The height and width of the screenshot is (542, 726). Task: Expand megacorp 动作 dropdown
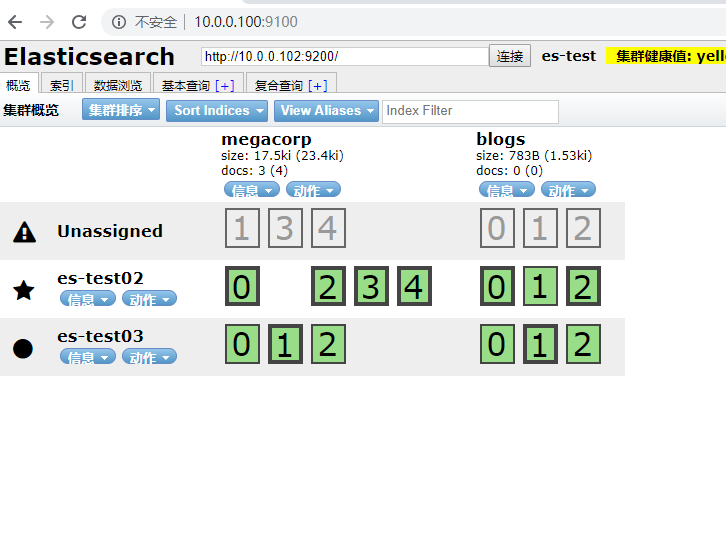pyautogui.click(x=313, y=189)
